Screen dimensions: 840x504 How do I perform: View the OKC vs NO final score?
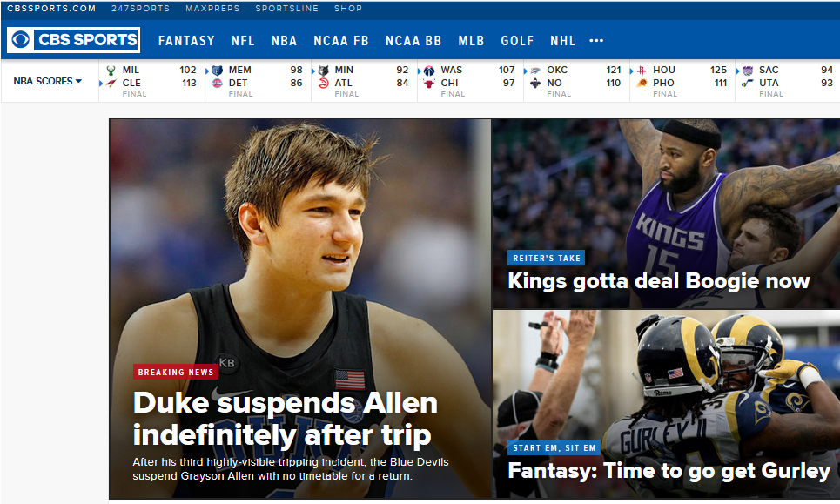pyautogui.click(x=575, y=81)
